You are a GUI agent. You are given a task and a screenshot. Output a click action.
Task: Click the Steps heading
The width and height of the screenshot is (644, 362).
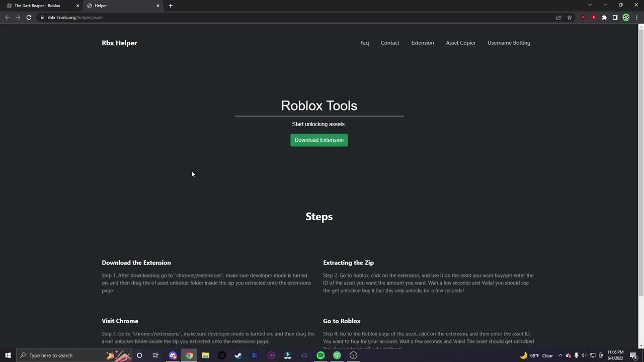tap(319, 217)
